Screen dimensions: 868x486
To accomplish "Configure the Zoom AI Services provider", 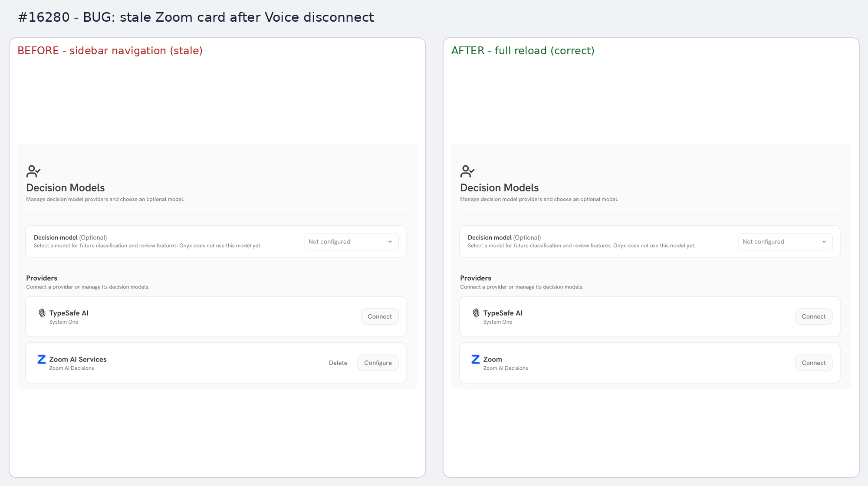I will [x=378, y=363].
